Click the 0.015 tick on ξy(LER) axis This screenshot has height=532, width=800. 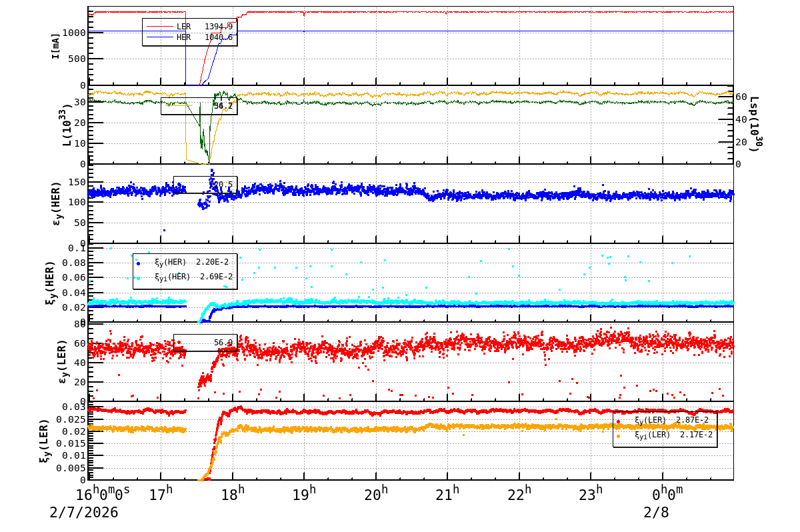[x=72, y=443]
